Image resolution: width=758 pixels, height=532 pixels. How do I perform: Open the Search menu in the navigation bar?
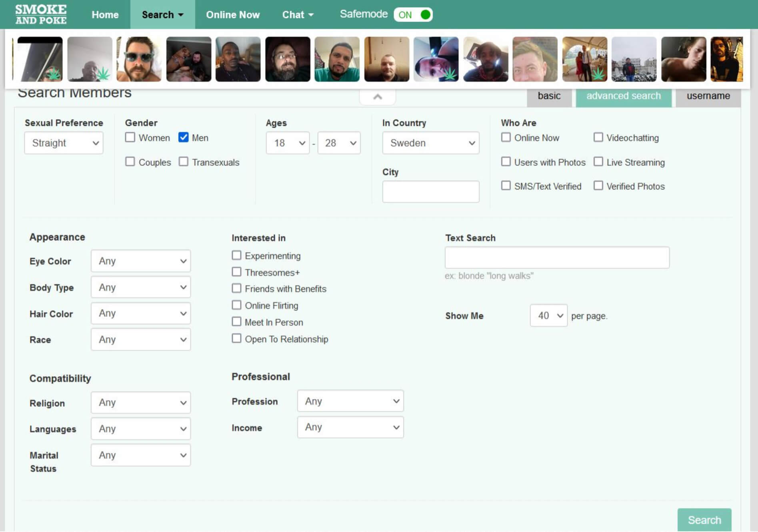click(x=162, y=15)
